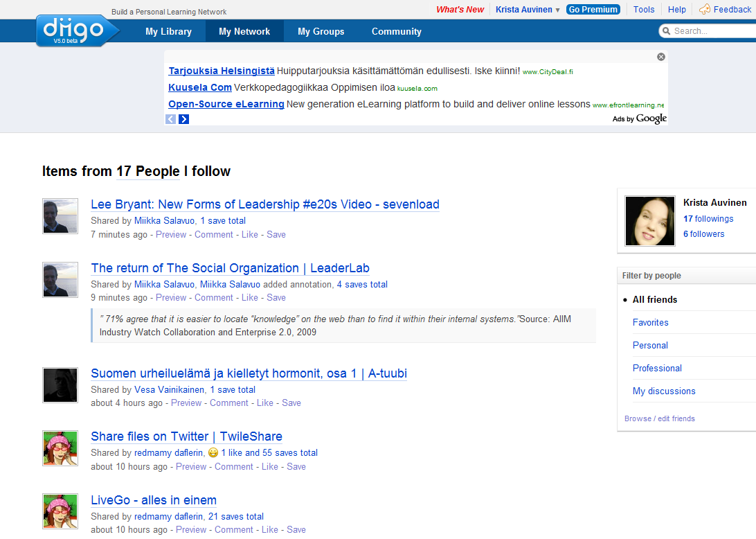Open Suomen urheiluelämä A-tuubi bookmark
756x539 pixels.
coord(249,373)
